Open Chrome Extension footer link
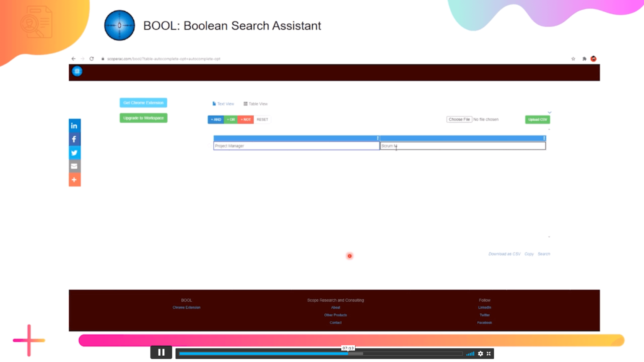The width and height of the screenshot is (644, 362). pos(187,308)
